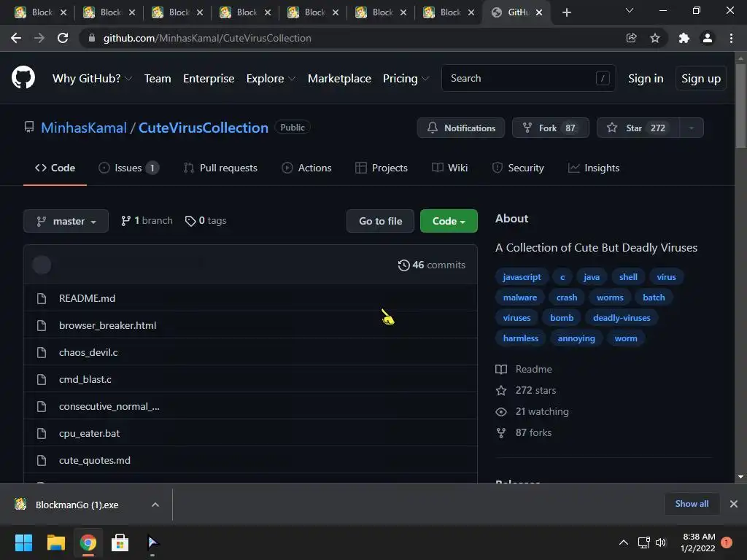Switch to Actions tab
The width and height of the screenshot is (747, 560).
(306, 168)
